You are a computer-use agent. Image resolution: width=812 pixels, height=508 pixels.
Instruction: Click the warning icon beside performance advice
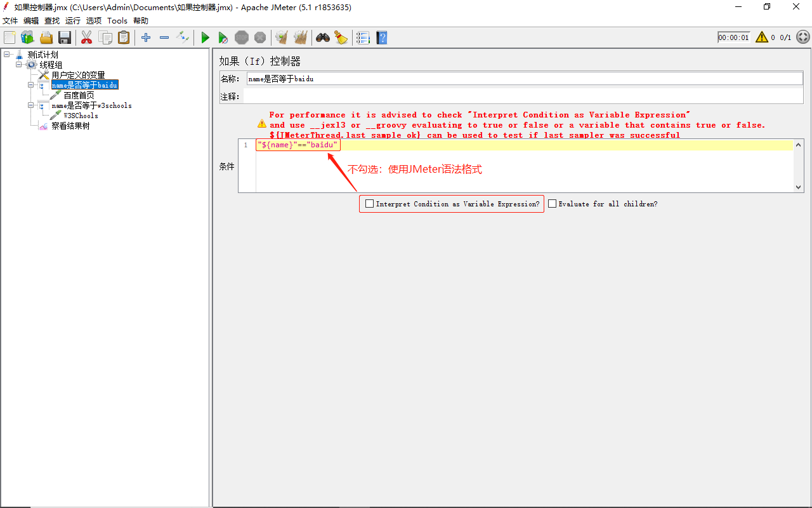[x=262, y=124]
